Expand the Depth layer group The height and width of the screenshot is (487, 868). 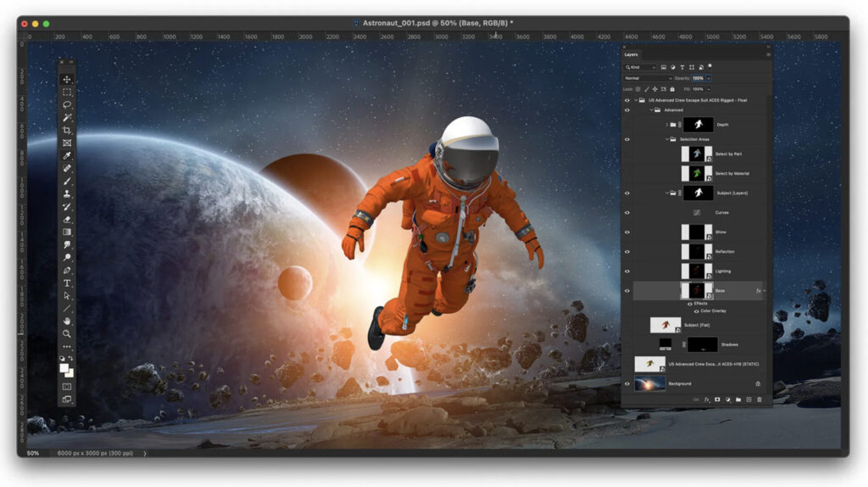(x=667, y=125)
